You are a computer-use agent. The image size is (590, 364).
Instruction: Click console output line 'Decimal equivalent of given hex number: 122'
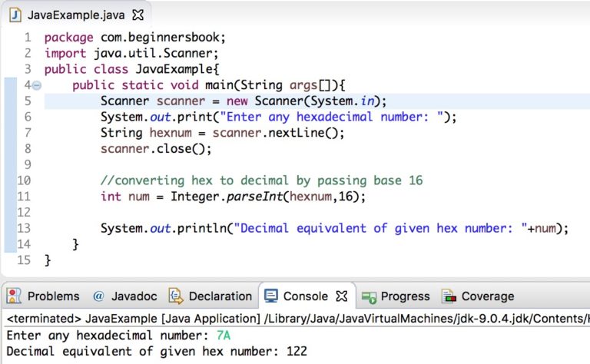(x=157, y=352)
